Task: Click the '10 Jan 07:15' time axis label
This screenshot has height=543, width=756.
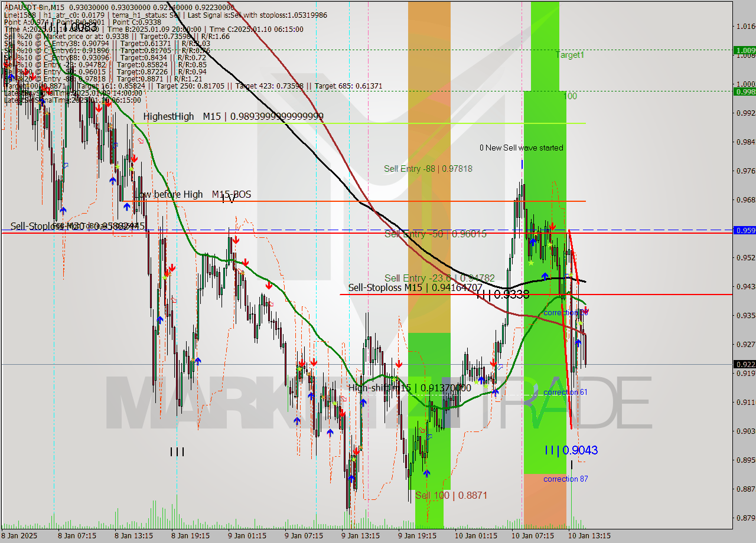Action: tap(533, 536)
